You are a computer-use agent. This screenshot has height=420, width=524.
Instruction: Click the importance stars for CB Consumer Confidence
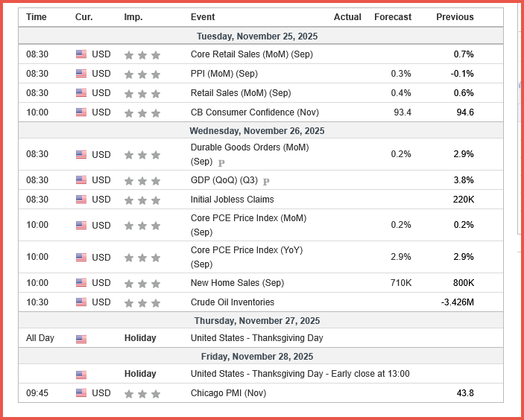(x=142, y=113)
